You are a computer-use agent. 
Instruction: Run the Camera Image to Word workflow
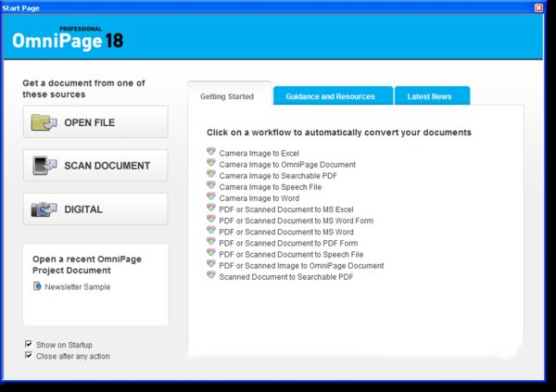[259, 198]
